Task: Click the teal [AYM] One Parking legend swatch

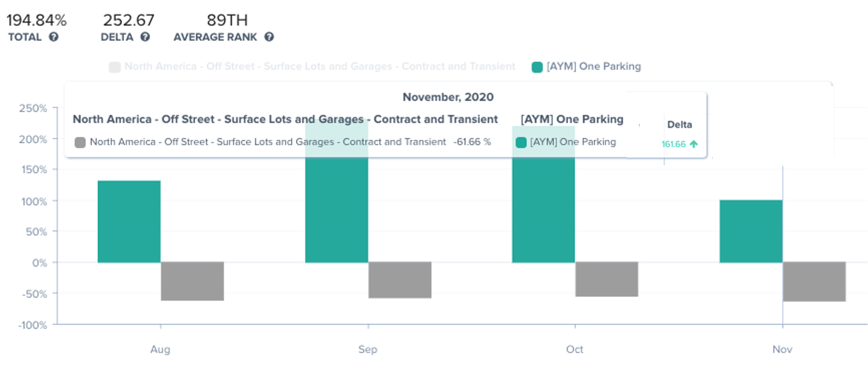Action: [537, 67]
